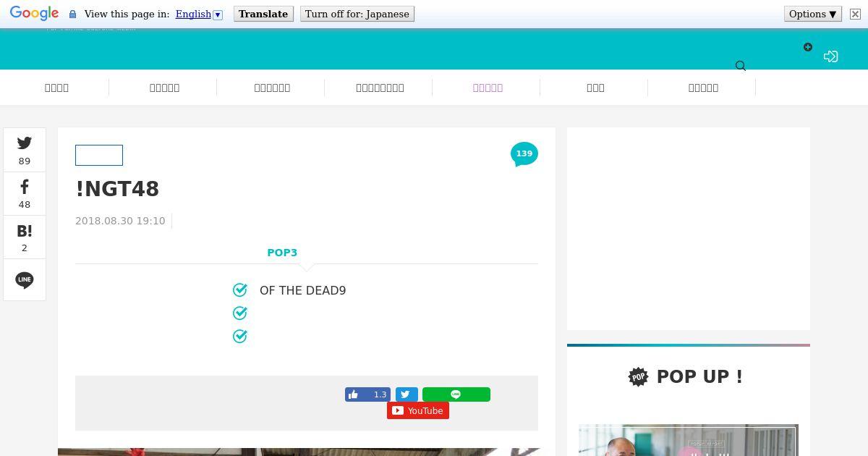Click the outlined category tag above the title
Screen dimensions: 868x456
tap(99, 155)
